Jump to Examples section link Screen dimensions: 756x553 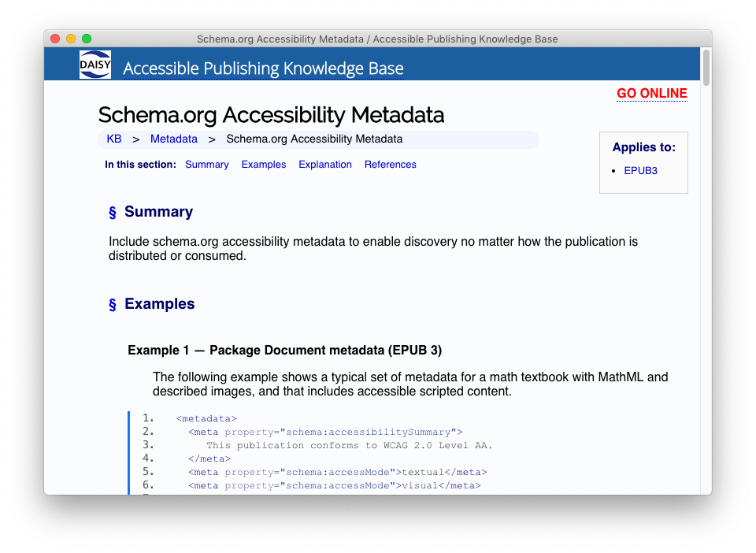[264, 165]
